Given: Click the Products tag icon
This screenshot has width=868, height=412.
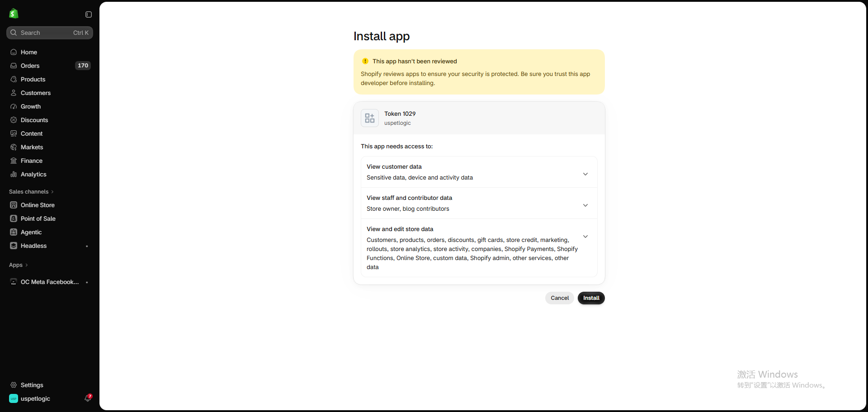Looking at the screenshot, I should click(x=14, y=79).
